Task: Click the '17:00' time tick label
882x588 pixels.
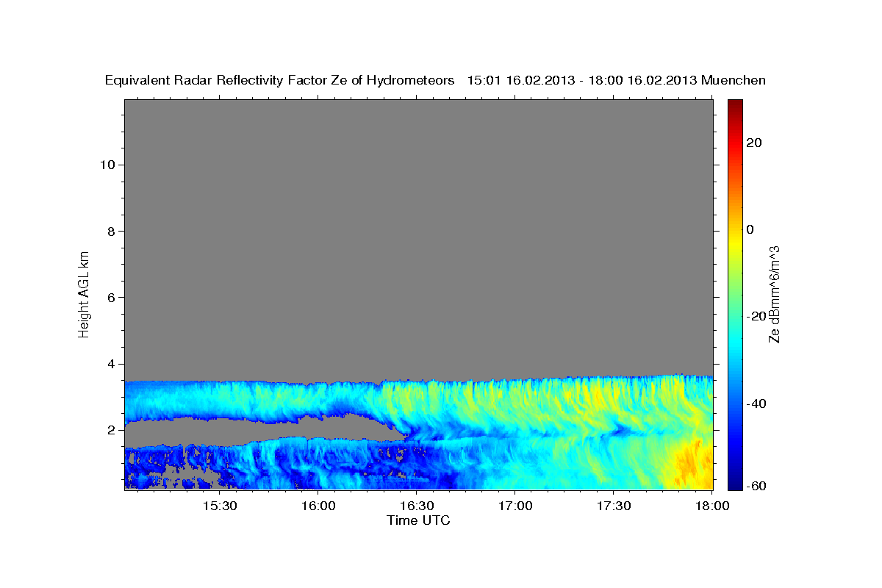Action: coord(515,506)
